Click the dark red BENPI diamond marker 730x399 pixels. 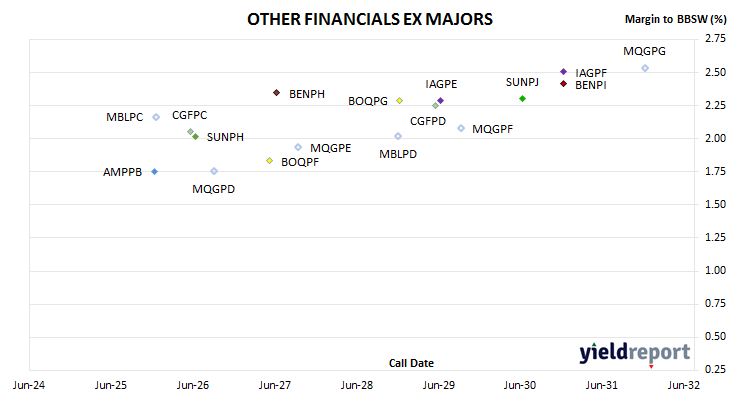(x=563, y=84)
